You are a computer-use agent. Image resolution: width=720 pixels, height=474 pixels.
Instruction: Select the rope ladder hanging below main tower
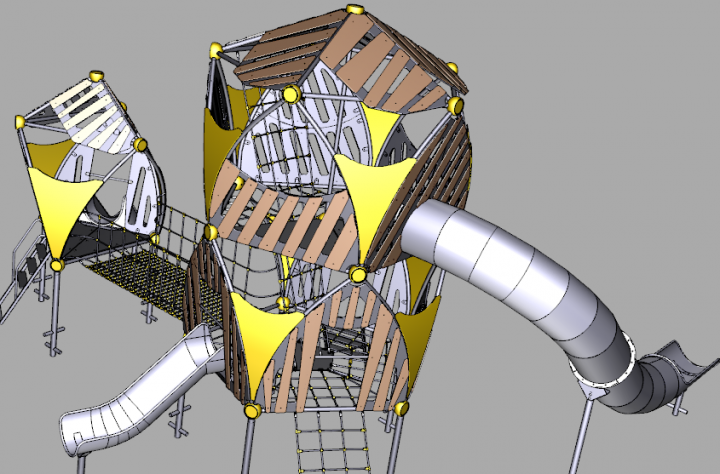[x=331, y=442]
